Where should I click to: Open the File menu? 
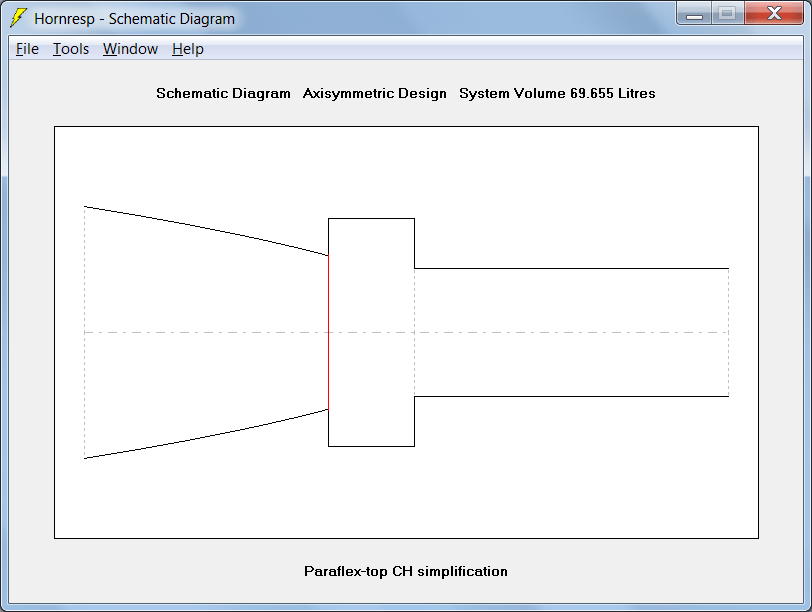[x=27, y=49]
